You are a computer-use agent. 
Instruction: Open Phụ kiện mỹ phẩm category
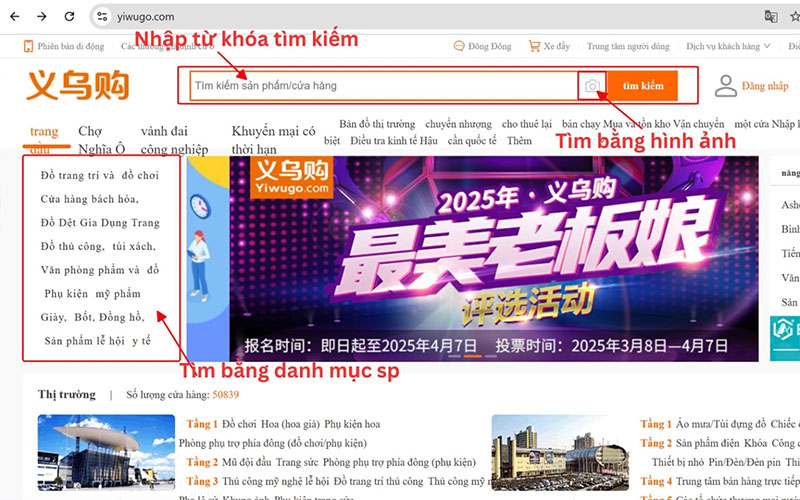(92, 294)
